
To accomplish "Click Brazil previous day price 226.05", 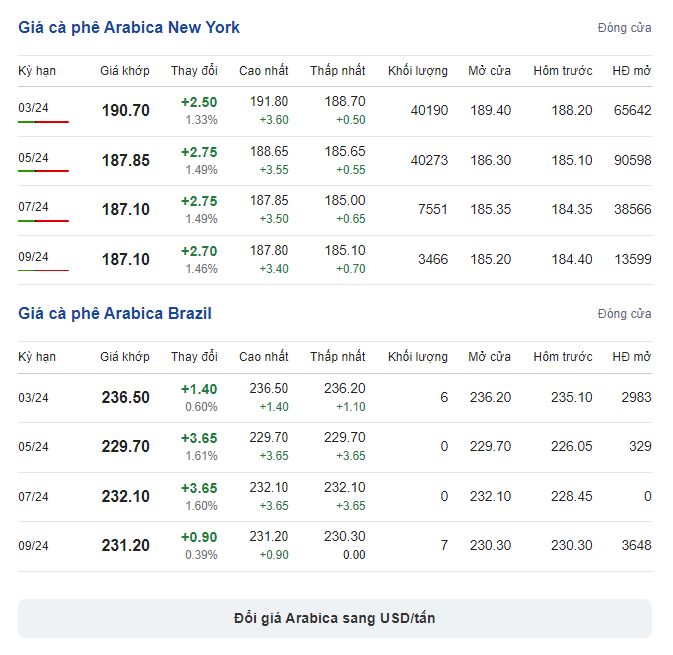I will coord(572,446).
